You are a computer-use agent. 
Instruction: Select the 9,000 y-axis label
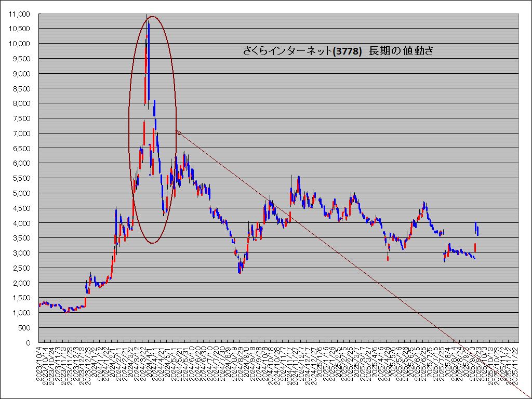(x=21, y=73)
